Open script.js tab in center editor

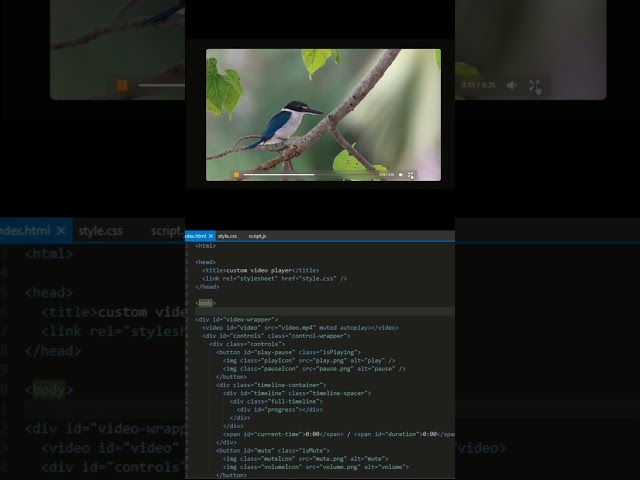pyautogui.click(x=257, y=236)
